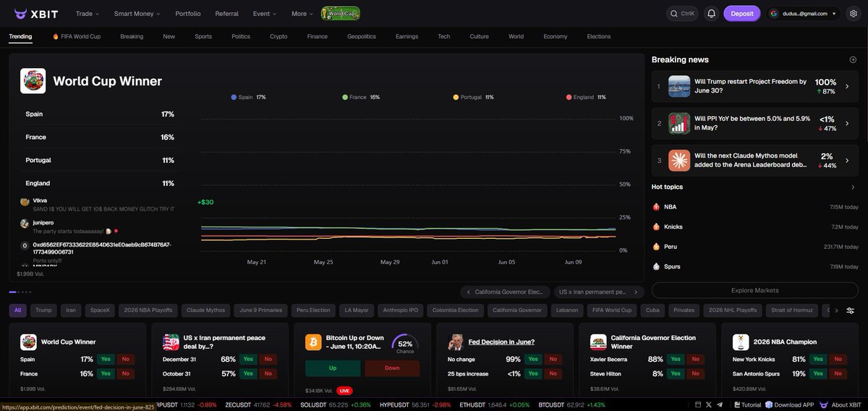
Task: Go to previous slide California Governor Elec...
Action: [x=505, y=292]
